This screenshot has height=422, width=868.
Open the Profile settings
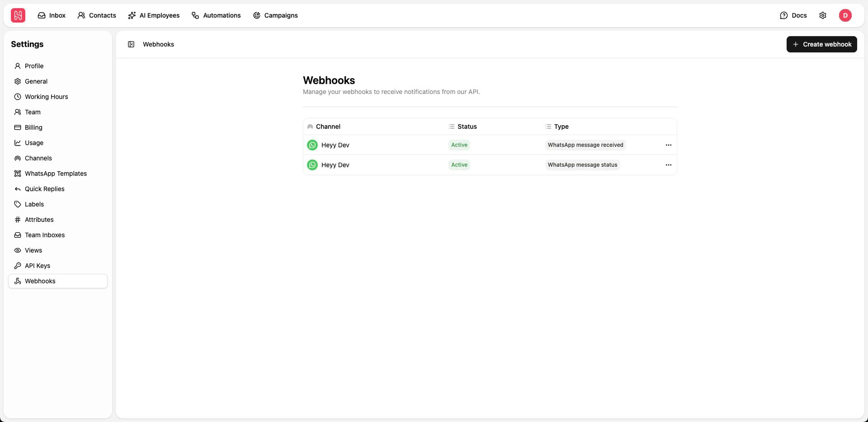click(x=58, y=66)
